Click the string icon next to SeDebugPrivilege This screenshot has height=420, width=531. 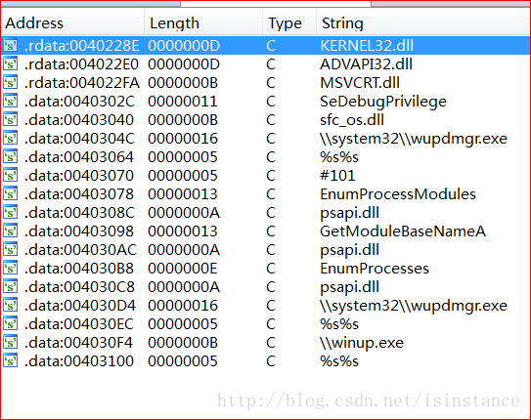[10, 102]
